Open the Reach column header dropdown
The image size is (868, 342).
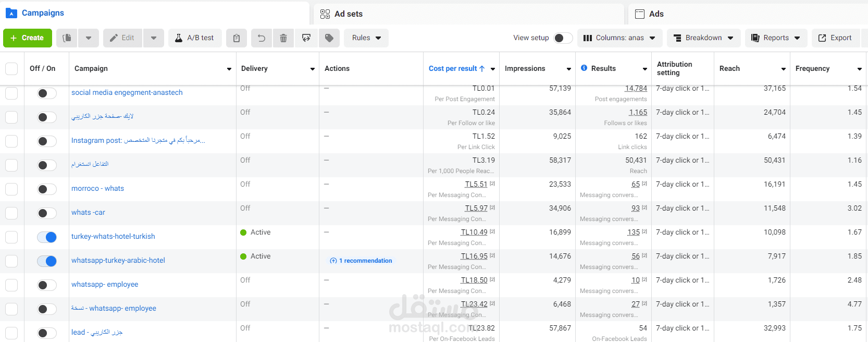[783, 69]
